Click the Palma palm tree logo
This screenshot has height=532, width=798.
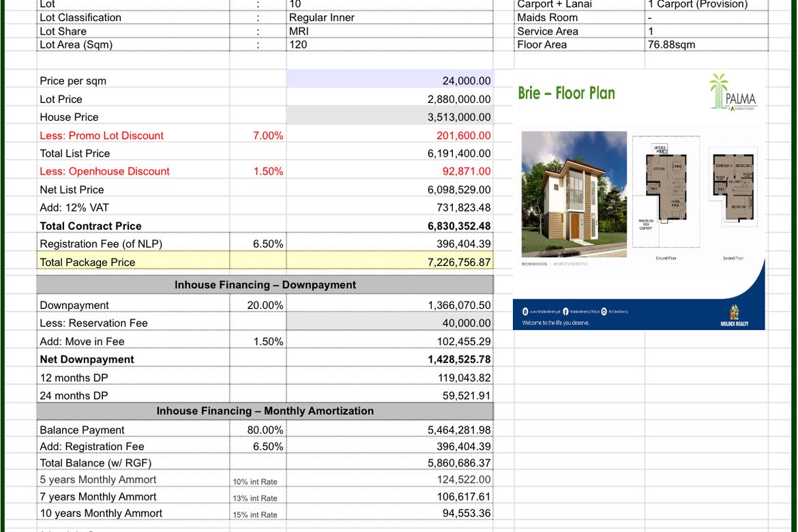click(733, 92)
